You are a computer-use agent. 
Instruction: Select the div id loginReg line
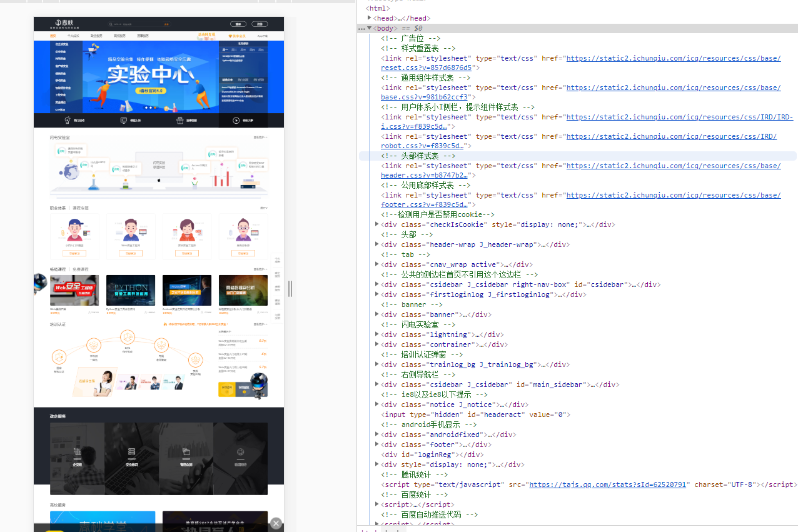coord(433,454)
